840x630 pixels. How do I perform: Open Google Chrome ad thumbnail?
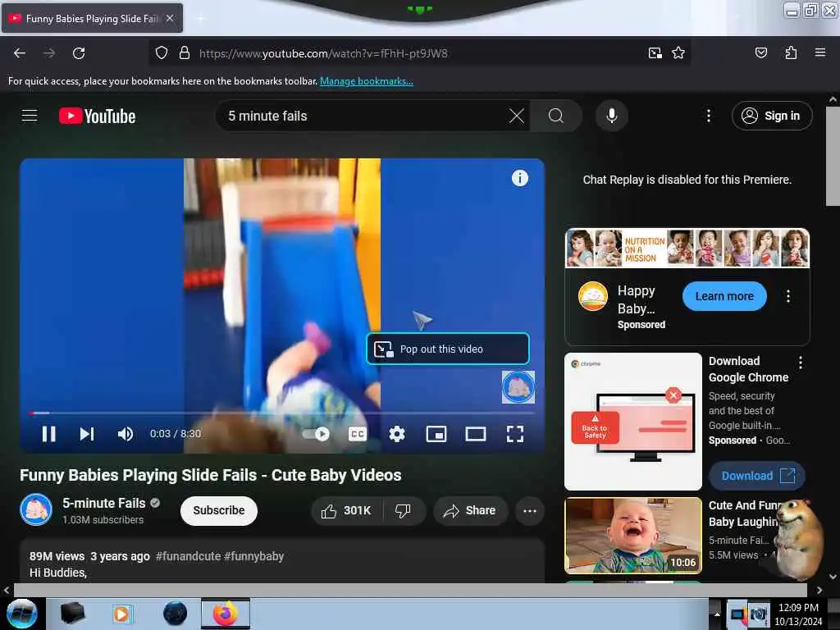[633, 422]
